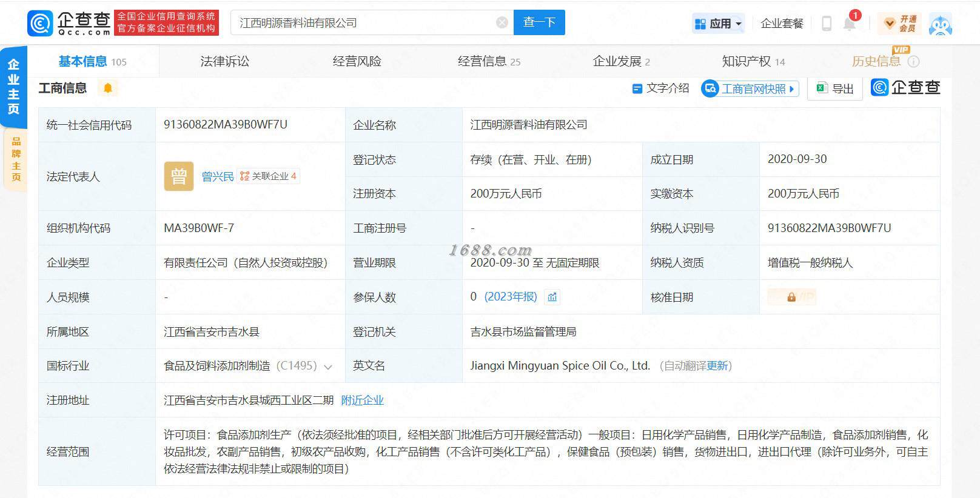Click the orange reminder bell beside 工商信息
The height and width of the screenshot is (498, 980).
click(108, 88)
